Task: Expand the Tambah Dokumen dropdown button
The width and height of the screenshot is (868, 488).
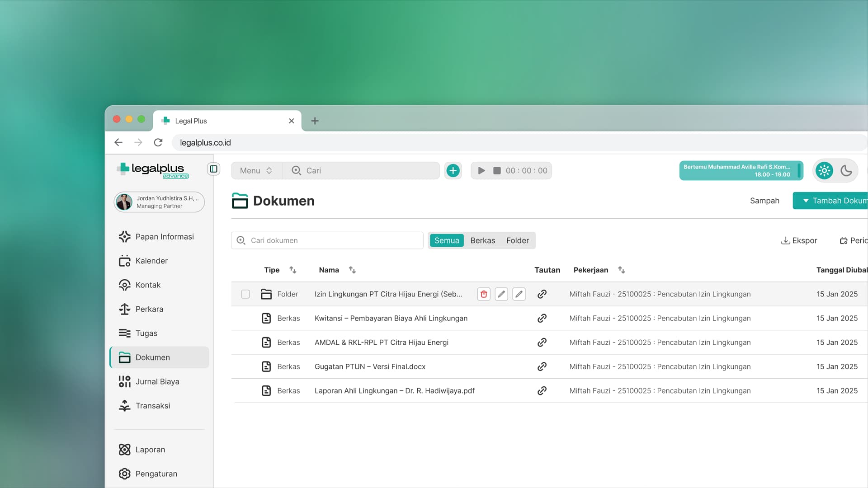Action: [832, 201]
